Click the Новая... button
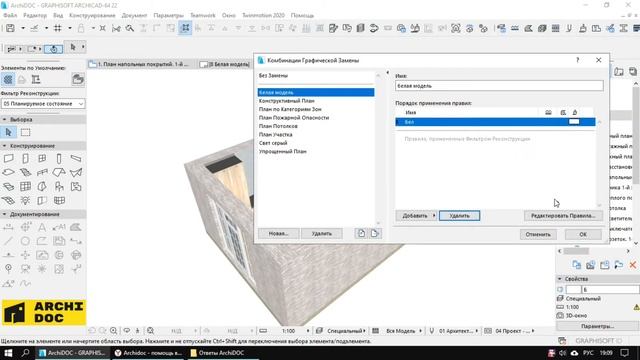 (x=278, y=233)
